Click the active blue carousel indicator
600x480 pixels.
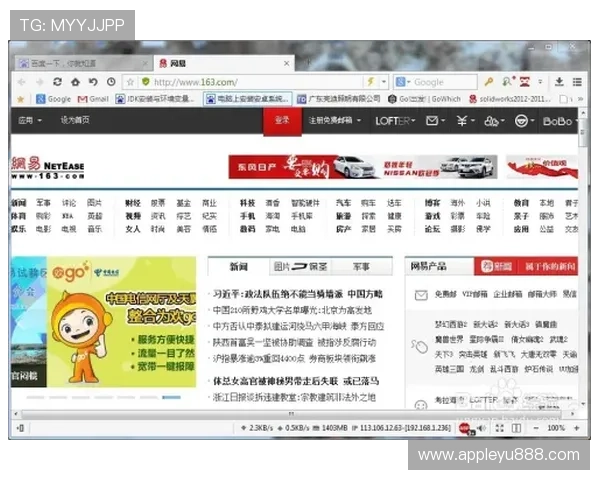tap(171, 397)
